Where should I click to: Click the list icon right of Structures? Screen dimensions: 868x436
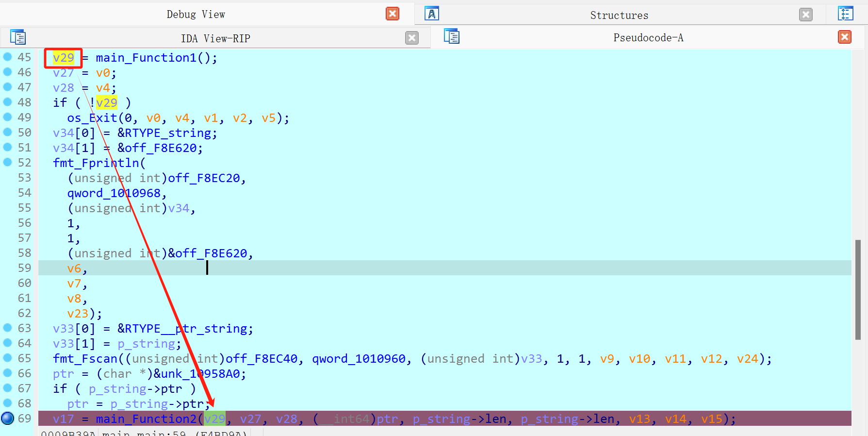[845, 14]
